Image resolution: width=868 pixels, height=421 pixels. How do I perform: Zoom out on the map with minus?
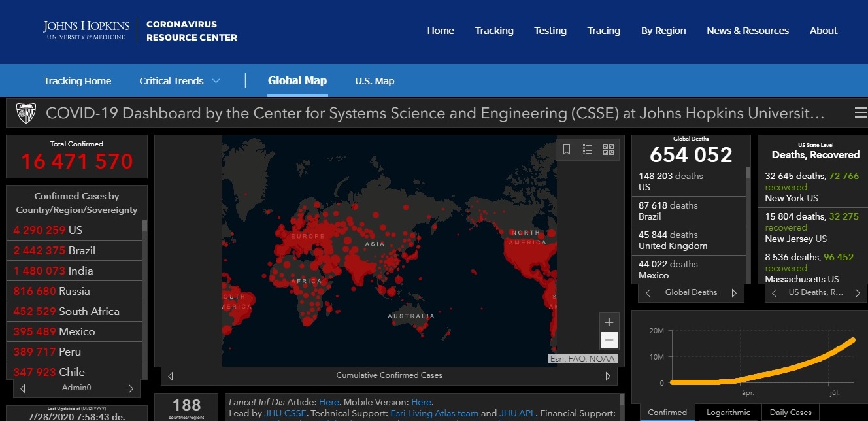pyautogui.click(x=609, y=340)
